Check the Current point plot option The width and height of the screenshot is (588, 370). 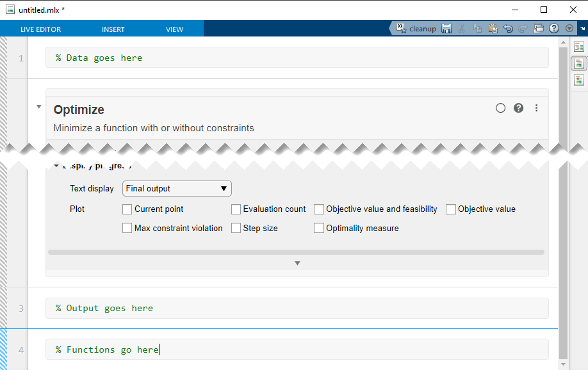pyautogui.click(x=127, y=209)
